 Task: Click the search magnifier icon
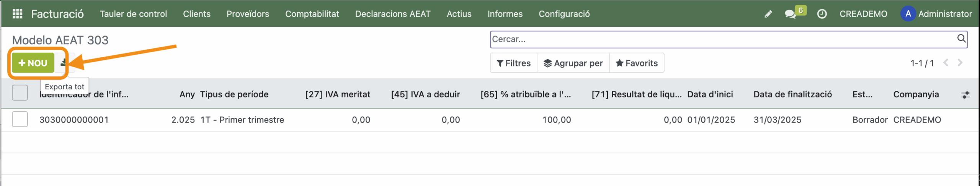point(961,39)
